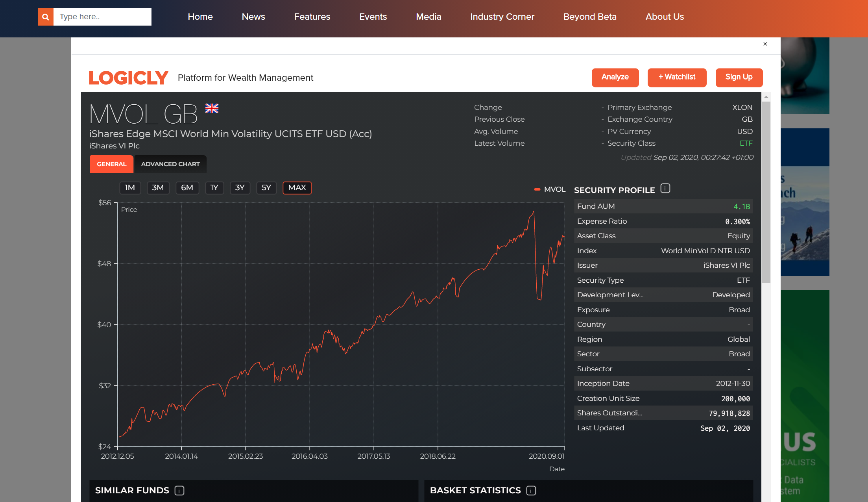Open the Media menu item
This screenshot has width=868, height=502.
428,17
